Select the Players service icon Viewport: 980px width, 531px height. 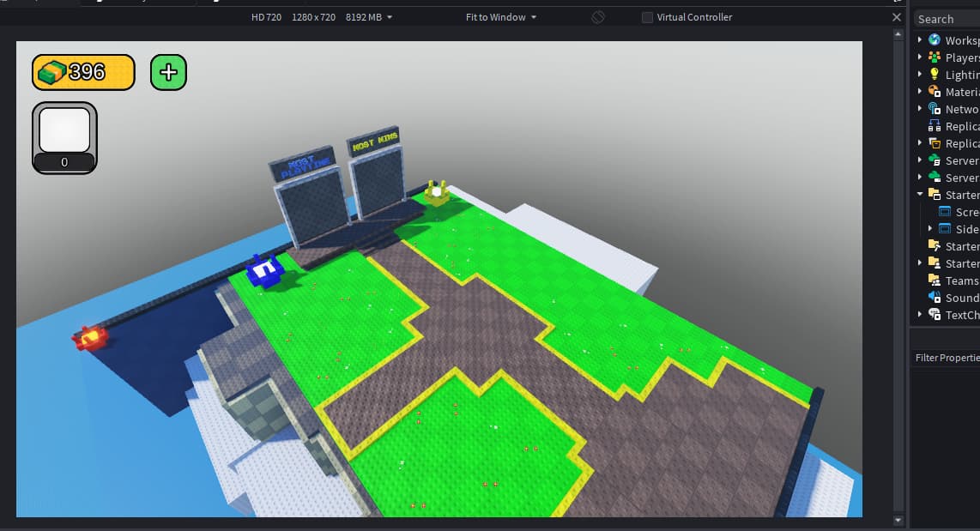click(935, 57)
